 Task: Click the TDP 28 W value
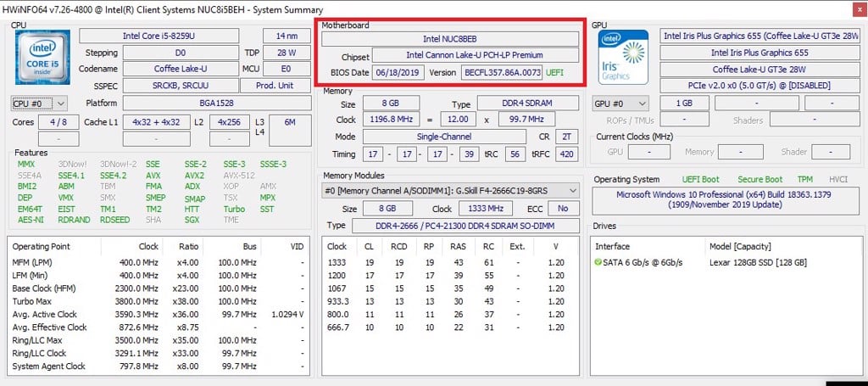[287, 53]
